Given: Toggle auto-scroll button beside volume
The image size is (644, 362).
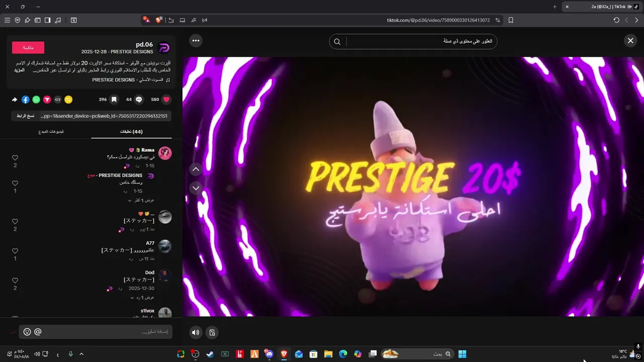Looking at the screenshot, I should (212, 332).
